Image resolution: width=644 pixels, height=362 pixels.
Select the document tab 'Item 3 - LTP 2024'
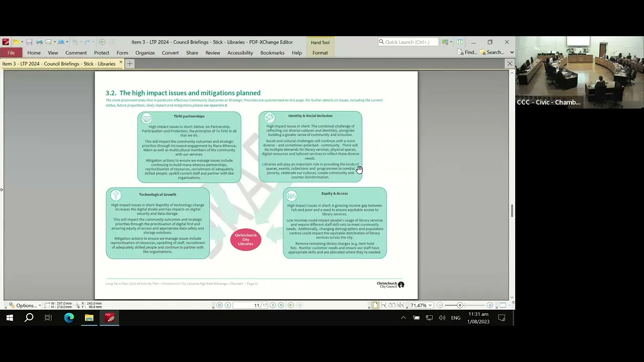[x=59, y=64]
